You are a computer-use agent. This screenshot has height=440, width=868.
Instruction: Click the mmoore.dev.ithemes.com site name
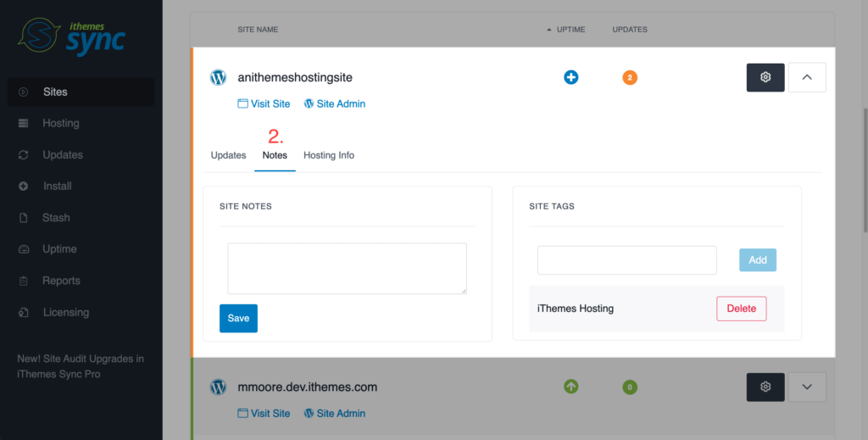(x=307, y=387)
